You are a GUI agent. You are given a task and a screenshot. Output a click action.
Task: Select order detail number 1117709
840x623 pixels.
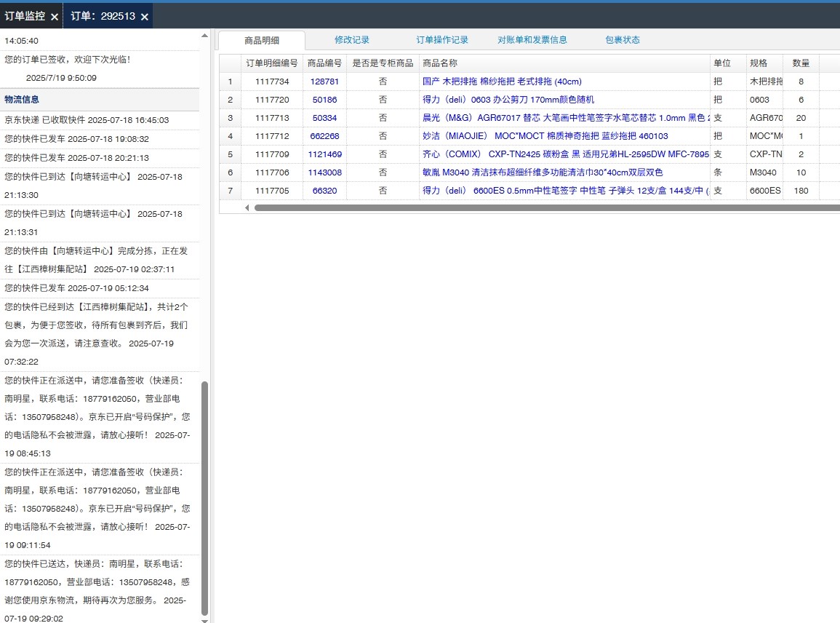272,154
